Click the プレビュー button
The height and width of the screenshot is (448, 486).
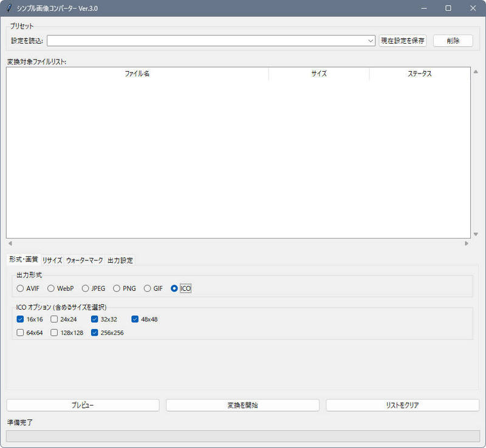(x=83, y=405)
